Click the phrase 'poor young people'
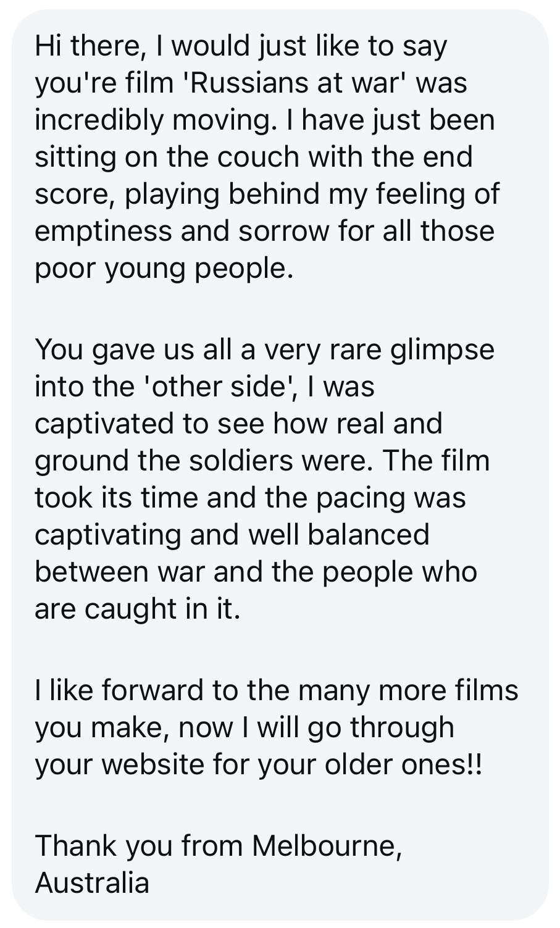The height and width of the screenshot is (928, 560). tap(161, 270)
